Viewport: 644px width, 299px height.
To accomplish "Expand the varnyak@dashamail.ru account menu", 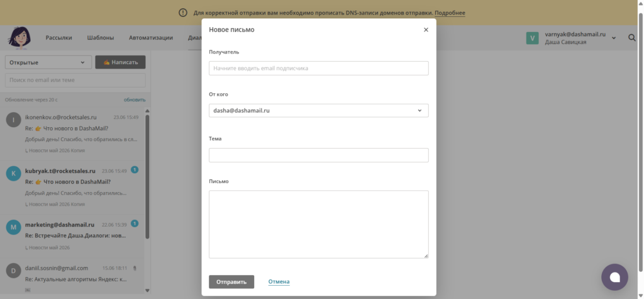I will tap(614, 38).
